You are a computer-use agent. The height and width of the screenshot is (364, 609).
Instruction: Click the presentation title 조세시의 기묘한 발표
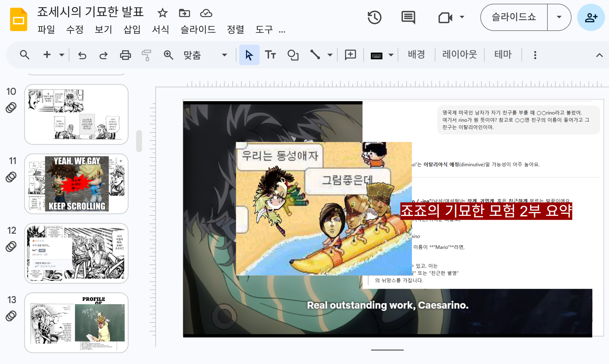pyautogui.click(x=91, y=12)
